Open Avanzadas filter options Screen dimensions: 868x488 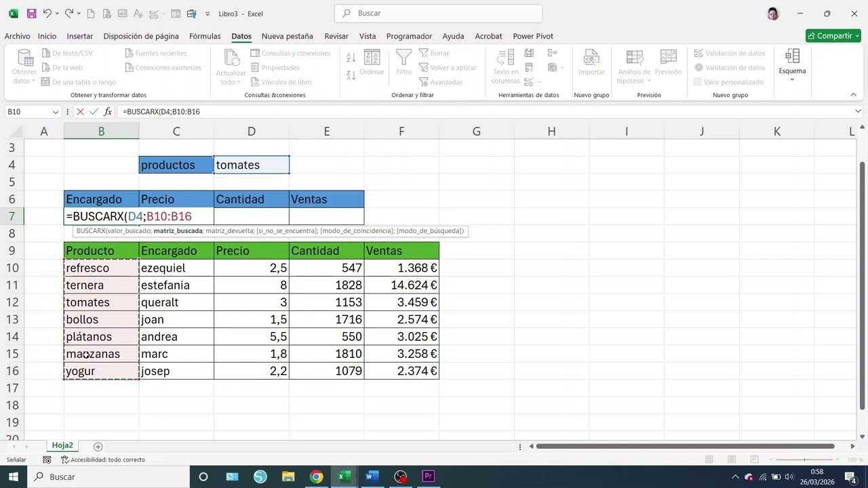pyautogui.click(x=441, y=82)
